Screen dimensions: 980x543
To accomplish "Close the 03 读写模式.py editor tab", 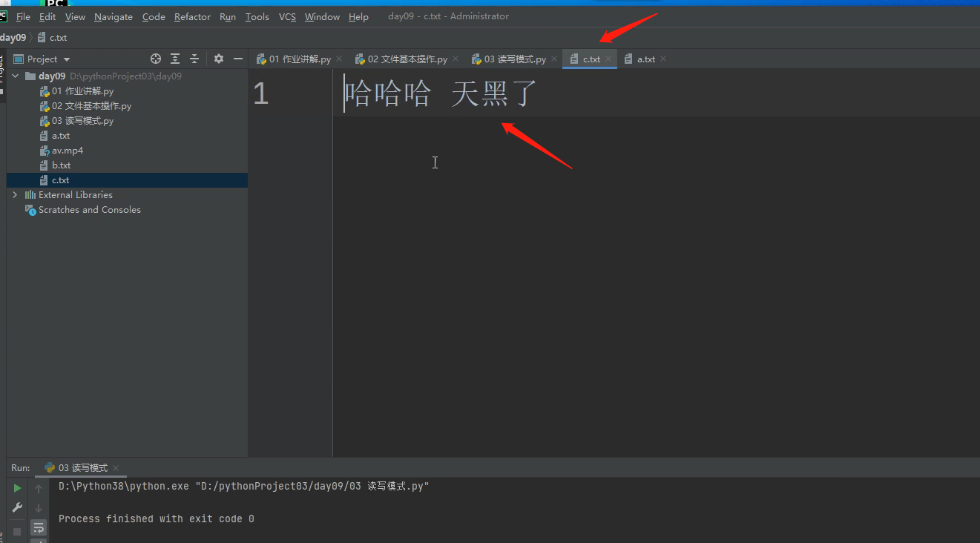I will coord(554,59).
